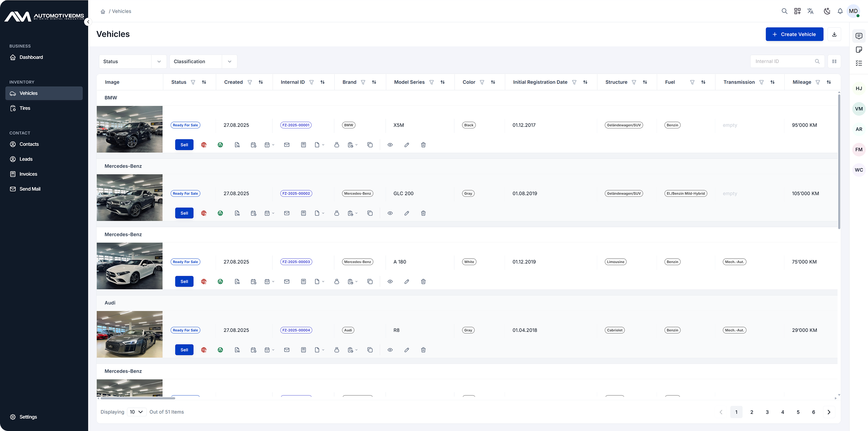Toggle sort order on Created column
The height and width of the screenshot is (431, 868).
tap(261, 82)
